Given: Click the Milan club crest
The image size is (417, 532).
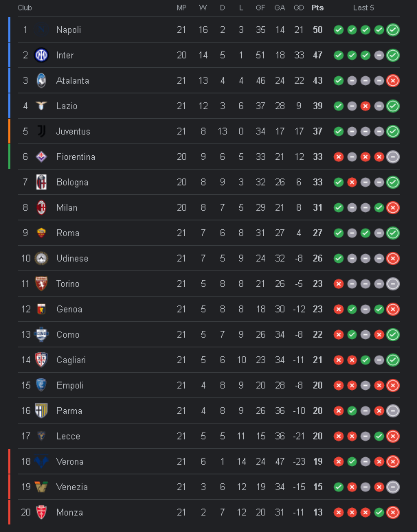Looking at the screenshot, I should [x=41, y=207].
